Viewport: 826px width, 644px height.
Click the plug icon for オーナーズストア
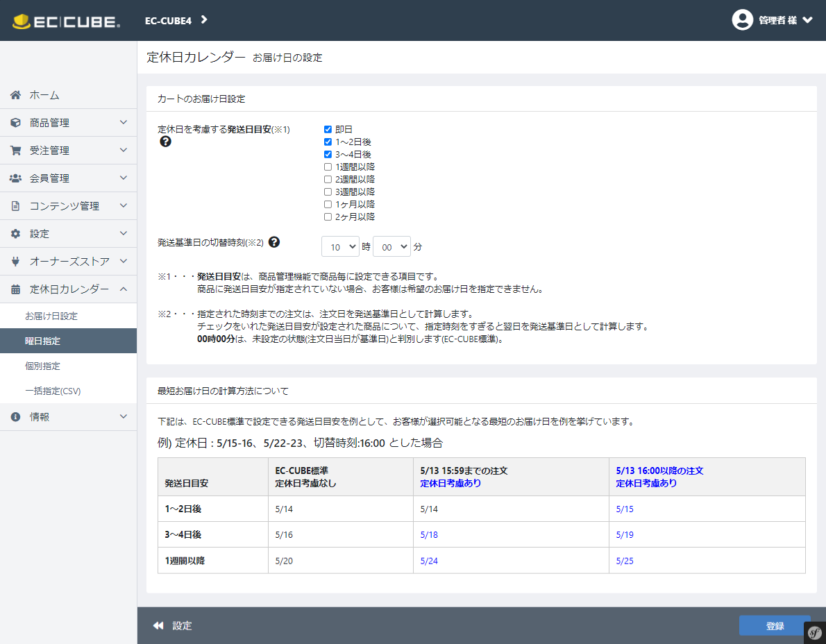[x=16, y=261]
